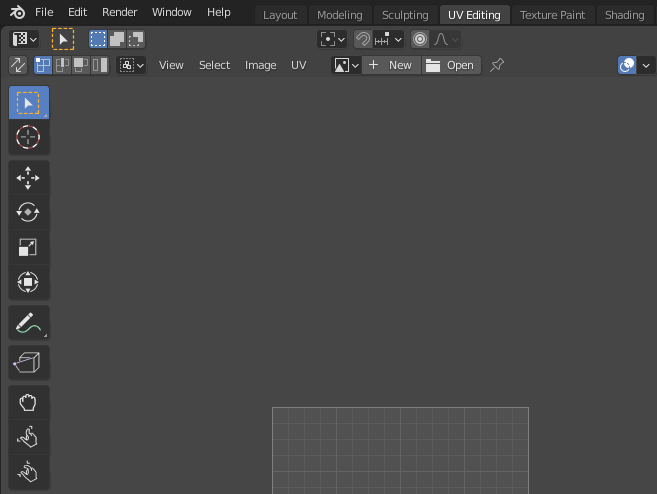Viewport: 657px width, 494px height.
Task: Select the Grab sculpt tool
Action: point(28,403)
